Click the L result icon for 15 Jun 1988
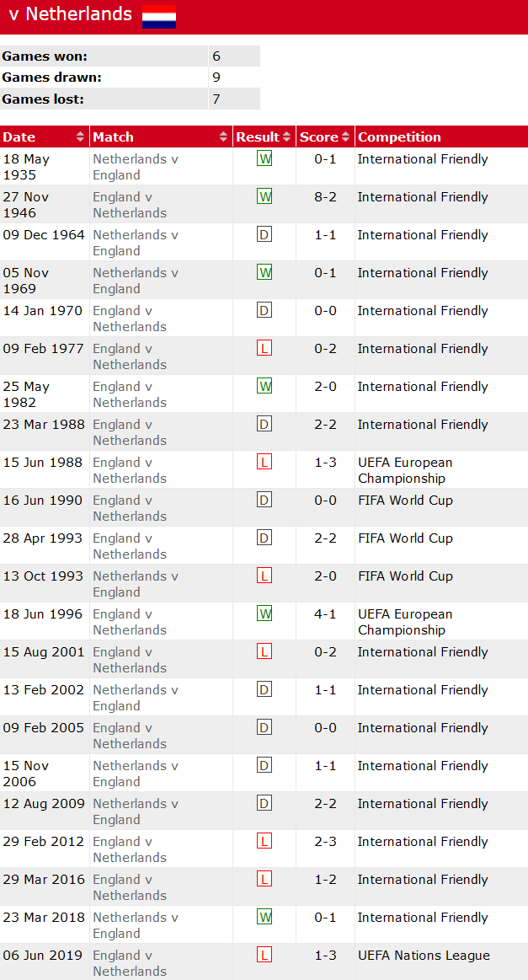The height and width of the screenshot is (980, 528). click(264, 463)
